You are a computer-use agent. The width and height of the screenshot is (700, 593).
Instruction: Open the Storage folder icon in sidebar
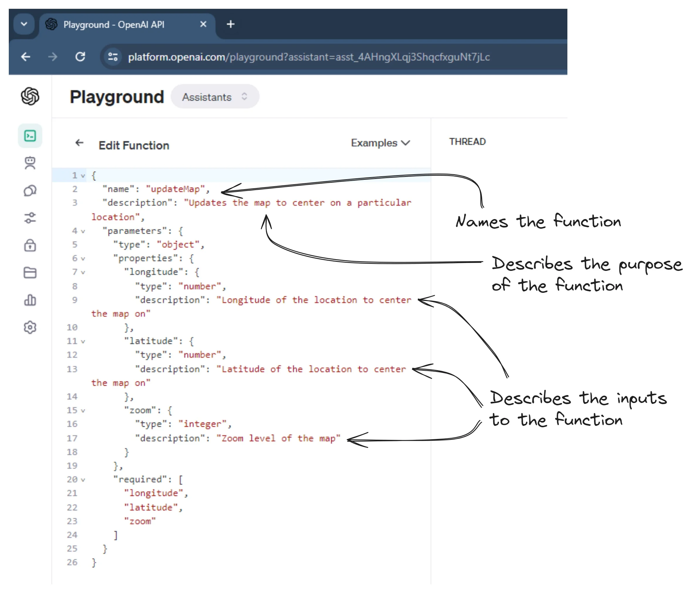(x=30, y=273)
